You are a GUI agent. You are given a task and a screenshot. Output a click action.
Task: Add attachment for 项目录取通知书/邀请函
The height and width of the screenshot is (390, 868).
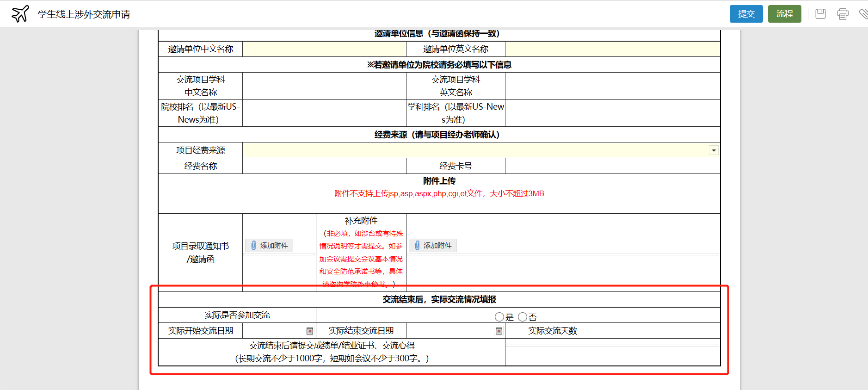(269, 245)
